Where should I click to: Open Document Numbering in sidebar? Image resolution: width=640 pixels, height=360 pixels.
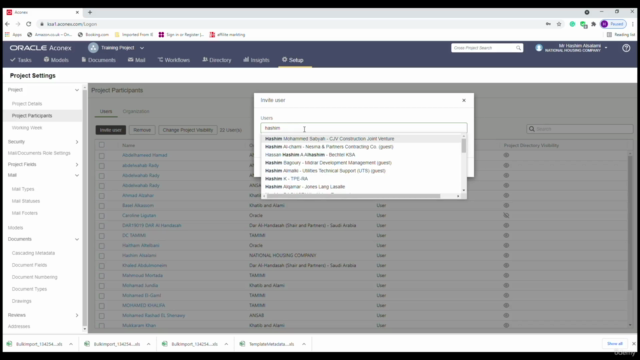click(35, 277)
